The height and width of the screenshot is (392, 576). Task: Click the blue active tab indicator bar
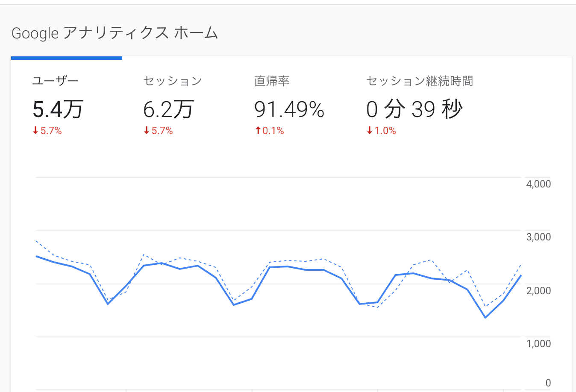[67, 58]
